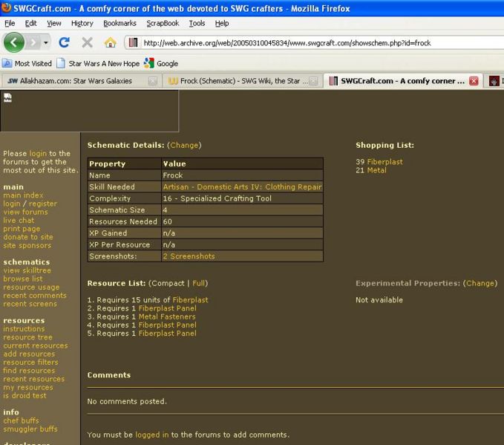504x445 pixels.
Task: Close the SWGCraft.com tab
Action: [x=474, y=81]
